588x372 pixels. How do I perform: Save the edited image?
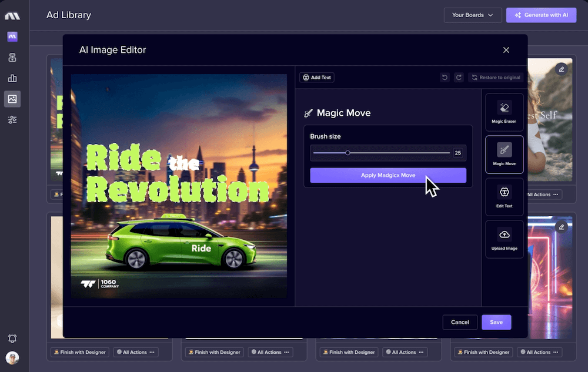[x=496, y=322]
